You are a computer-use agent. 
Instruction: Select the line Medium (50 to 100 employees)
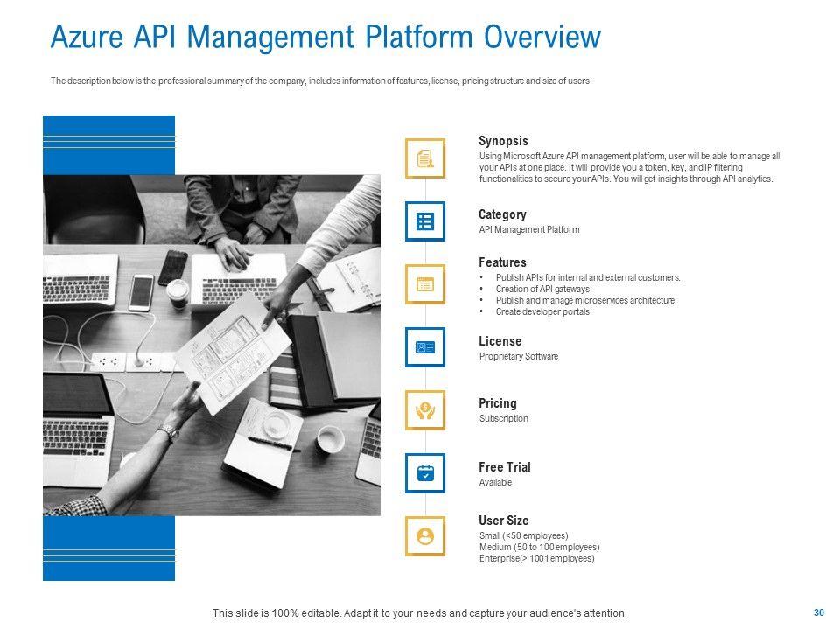[x=539, y=547]
